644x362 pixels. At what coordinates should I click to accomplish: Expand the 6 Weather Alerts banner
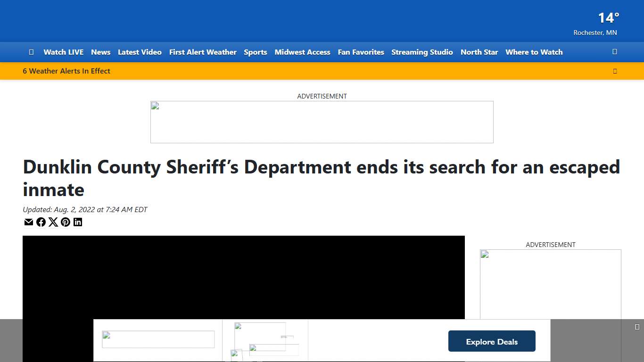click(x=66, y=71)
